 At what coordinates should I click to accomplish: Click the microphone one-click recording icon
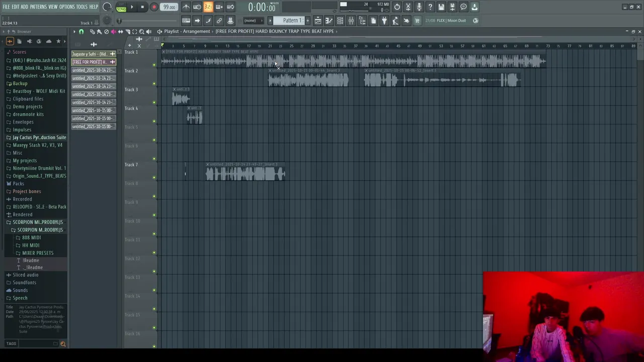tap(419, 7)
